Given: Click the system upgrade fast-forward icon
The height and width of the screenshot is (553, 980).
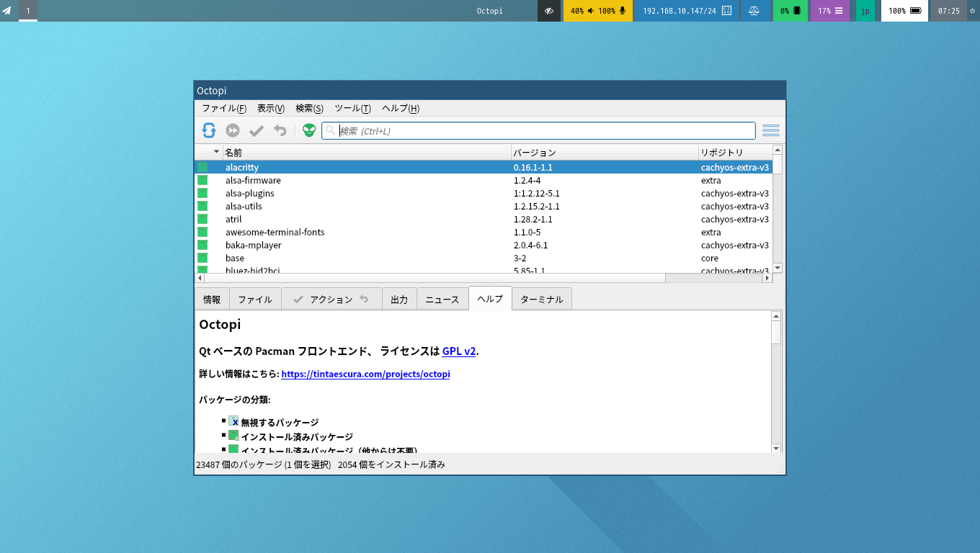Looking at the screenshot, I should click(x=233, y=130).
